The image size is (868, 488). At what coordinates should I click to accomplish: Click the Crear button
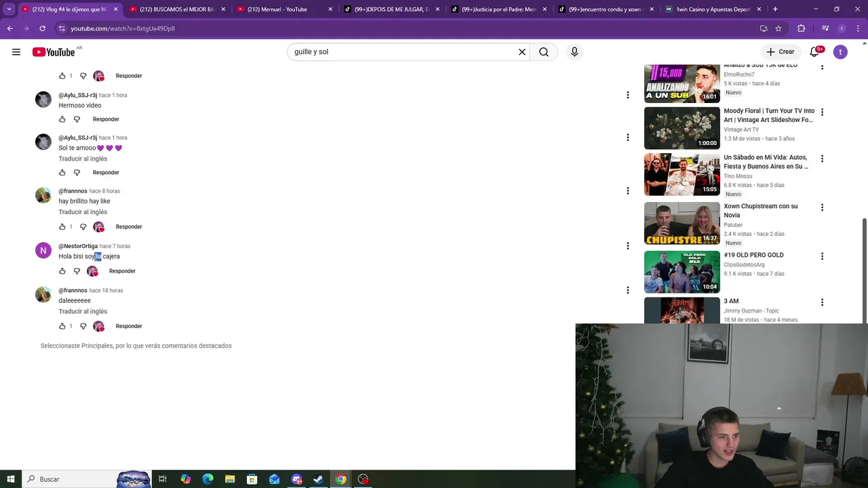[780, 52]
